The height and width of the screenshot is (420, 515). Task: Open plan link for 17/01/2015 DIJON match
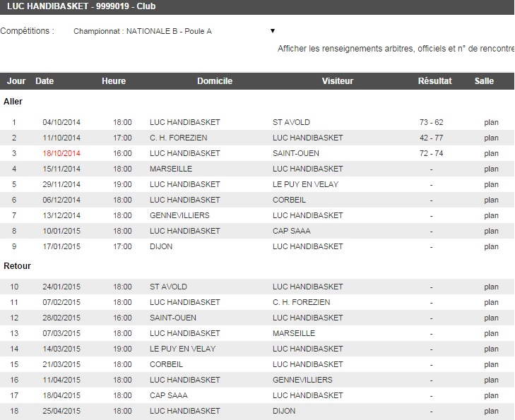(491, 246)
